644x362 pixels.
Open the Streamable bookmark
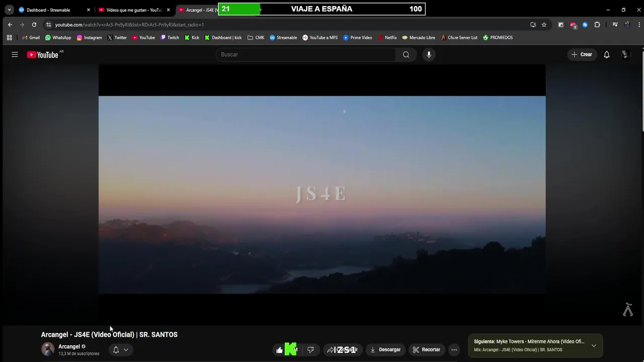click(283, 38)
